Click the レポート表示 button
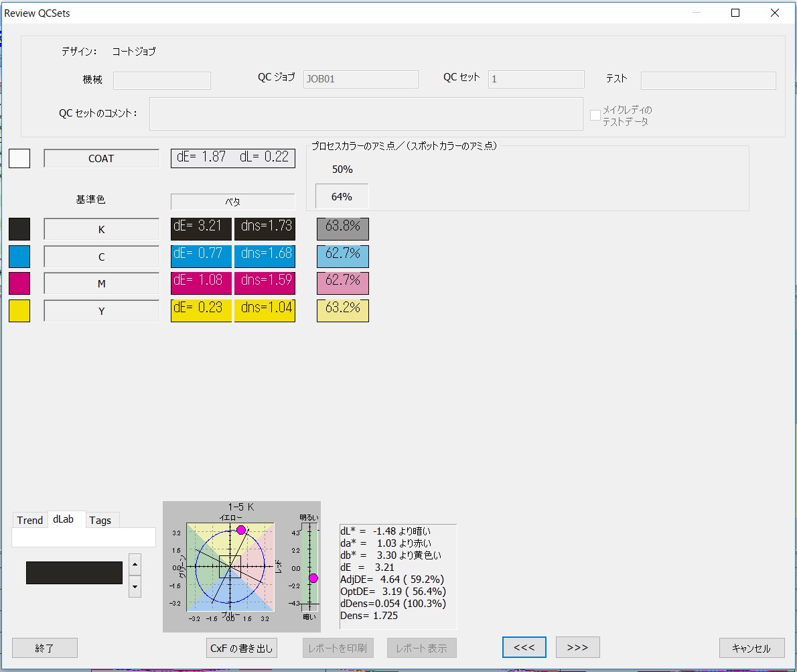This screenshot has width=797, height=672. pyautogui.click(x=422, y=648)
